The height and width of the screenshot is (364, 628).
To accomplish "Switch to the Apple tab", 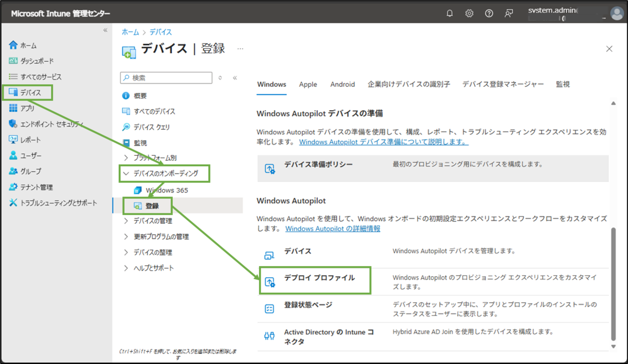I will coord(308,84).
